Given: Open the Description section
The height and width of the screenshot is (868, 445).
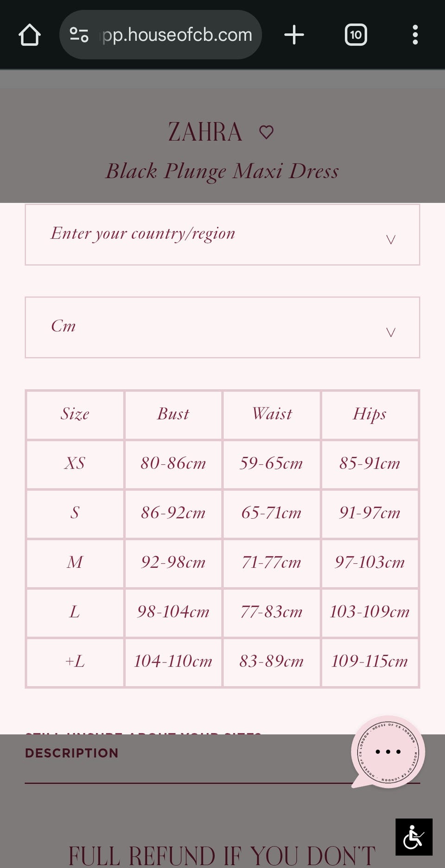Looking at the screenshot, I should tap(72, 753).
